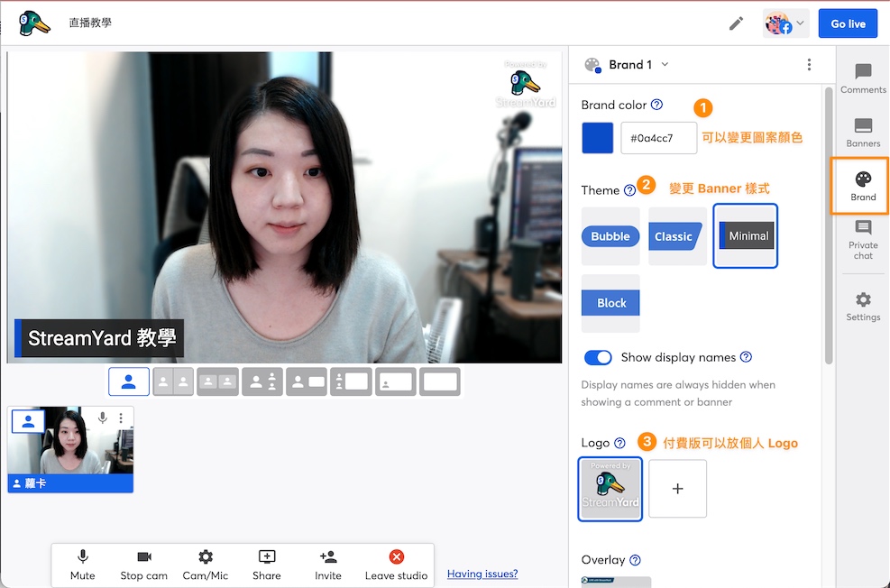Open the Having issues? link
This screenshot has width=890, height=588.
tap(482, 574)
